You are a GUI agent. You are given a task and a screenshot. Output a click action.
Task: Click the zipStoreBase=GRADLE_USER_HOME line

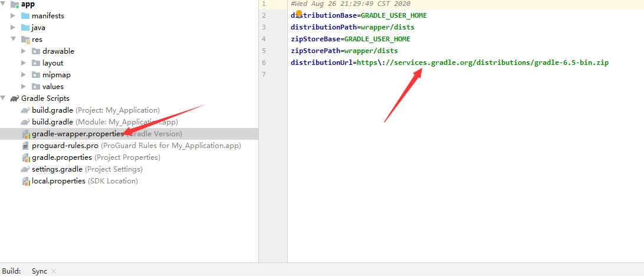[x=350, y=40]
